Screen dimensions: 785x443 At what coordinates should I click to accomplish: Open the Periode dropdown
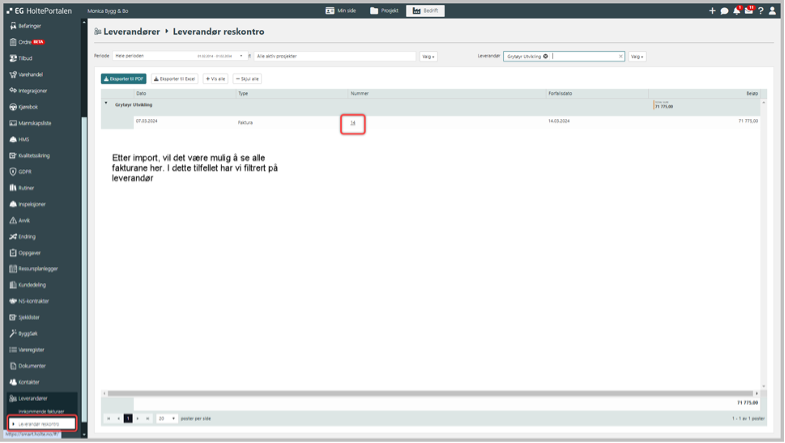pyautogui.click(x=241, y=57)
